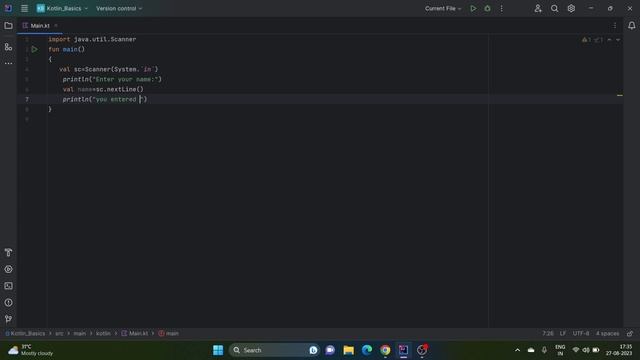
Task: Click the "Enter your name:" string
Action: pos(125,79)
